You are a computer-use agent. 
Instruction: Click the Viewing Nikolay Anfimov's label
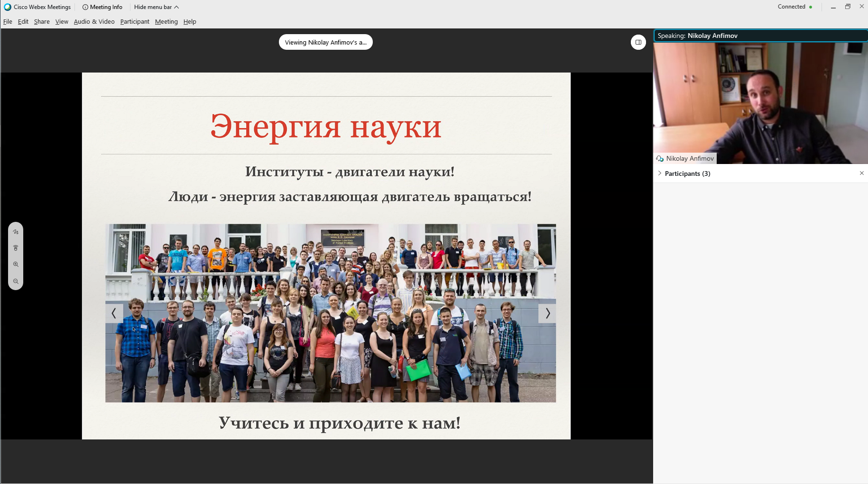point(325,42)
